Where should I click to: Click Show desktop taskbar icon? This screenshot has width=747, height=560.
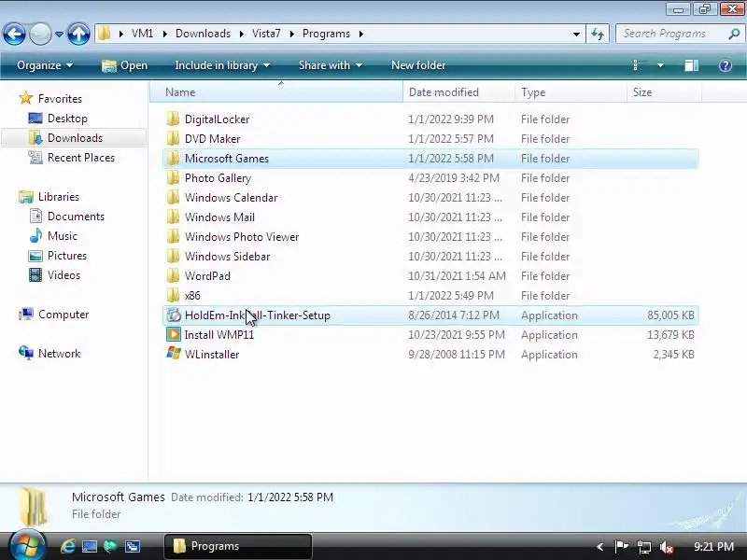pos(90,546)
